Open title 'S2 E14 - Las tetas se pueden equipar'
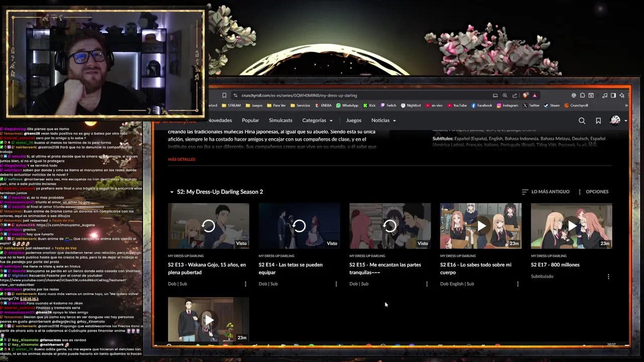Viewport: 644px width, 362px height. coord(290,268)
